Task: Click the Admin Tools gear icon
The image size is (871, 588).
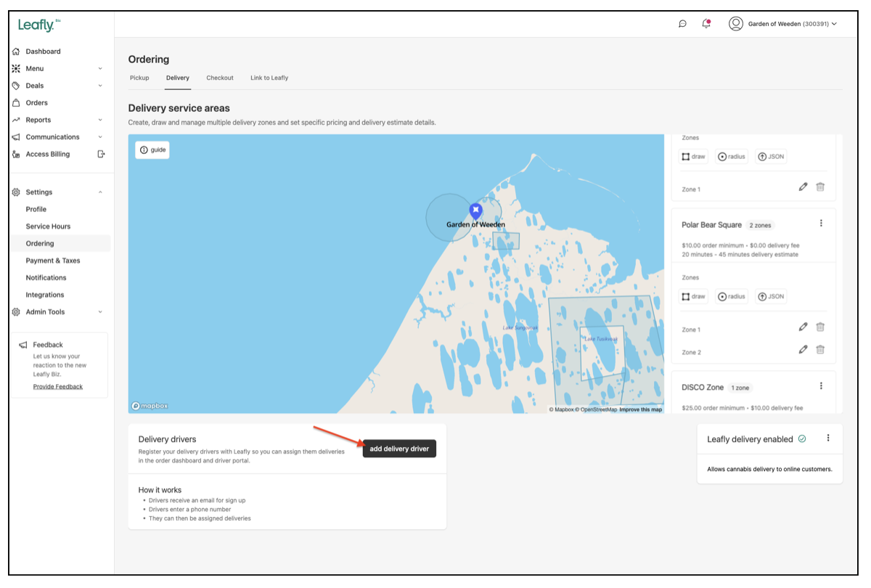Action: coord(16,312)
